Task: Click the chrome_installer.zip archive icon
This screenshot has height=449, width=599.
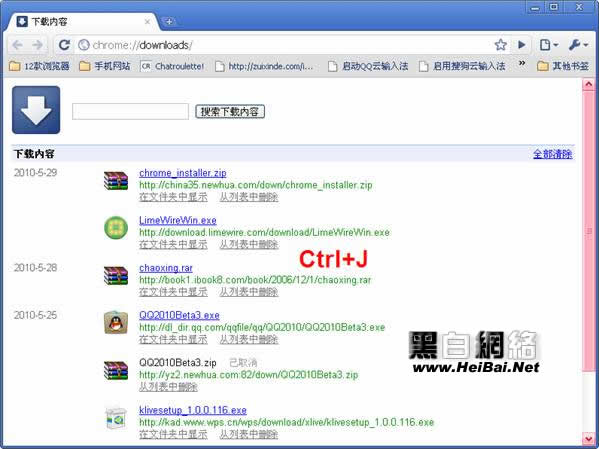Action: pos(116,180)
